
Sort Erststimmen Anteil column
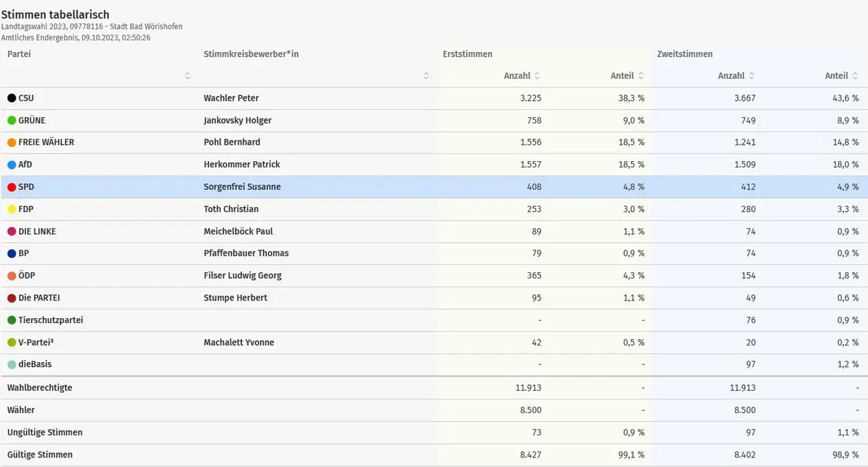(641, 76)
